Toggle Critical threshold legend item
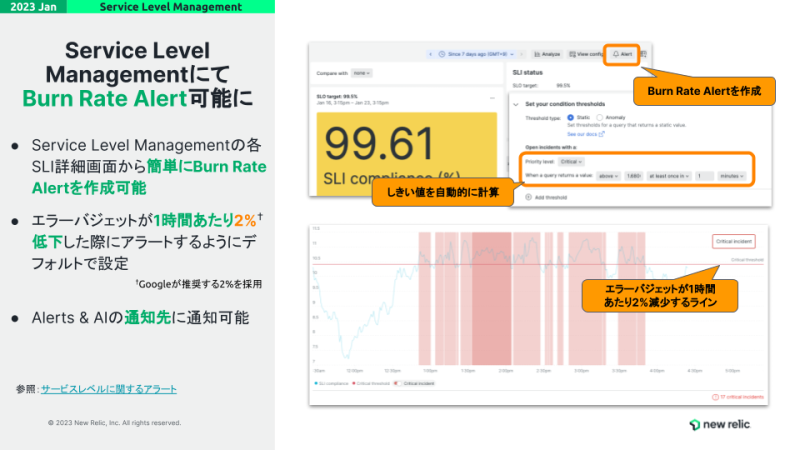The width and height of the screenshot is (800, 450). [x=371, y=383]
